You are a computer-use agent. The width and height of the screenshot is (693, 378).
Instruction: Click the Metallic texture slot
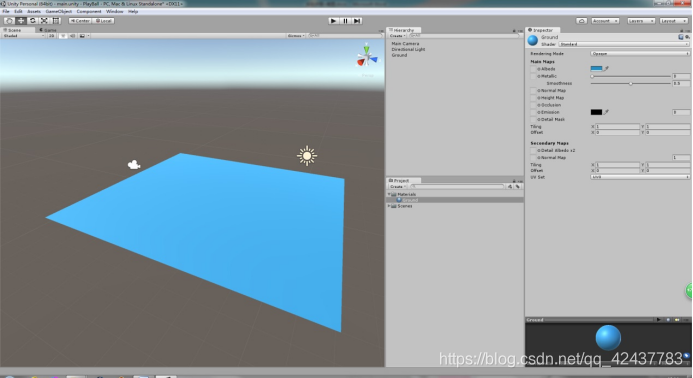pos(533,76)
